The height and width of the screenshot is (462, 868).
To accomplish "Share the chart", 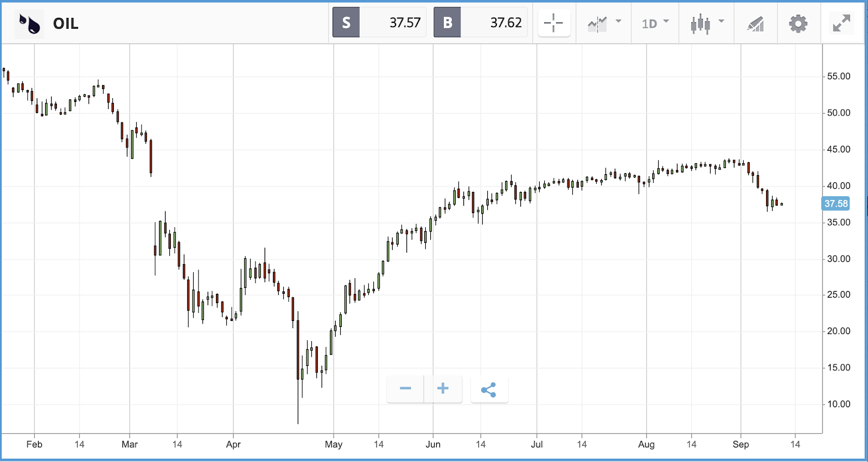I will click(489, 389).
